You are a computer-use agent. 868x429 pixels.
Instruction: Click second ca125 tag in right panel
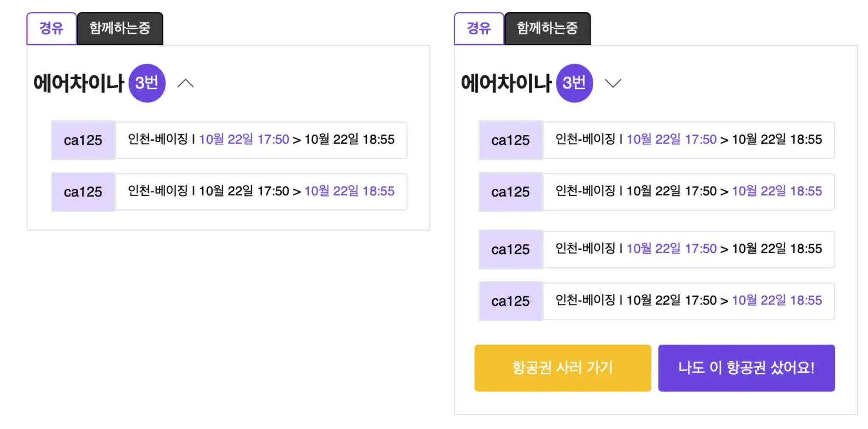click(x=510, y=192)
